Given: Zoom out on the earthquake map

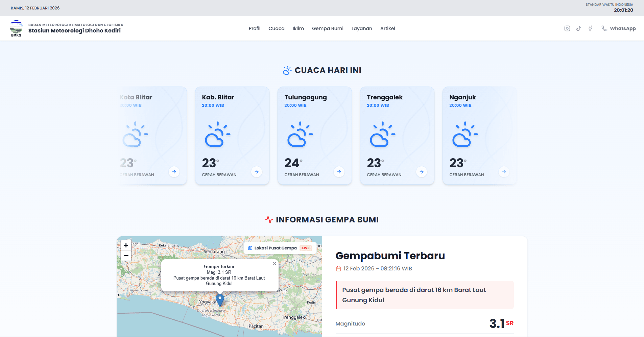Looking at the screenshot, I should tap(126, 256).
